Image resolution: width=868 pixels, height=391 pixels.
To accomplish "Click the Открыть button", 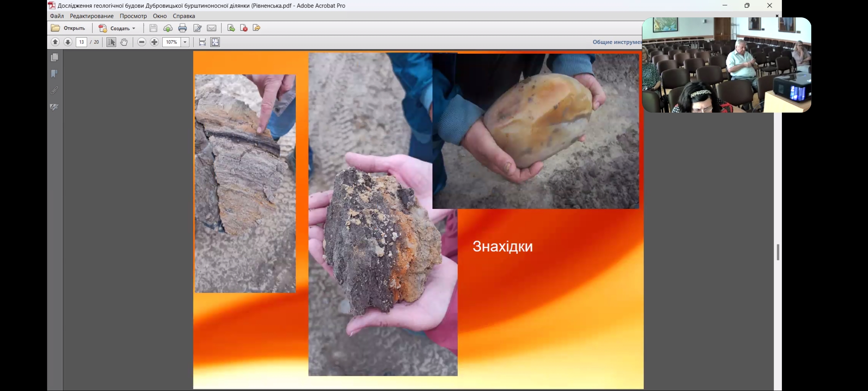I will (x=68, y=28).
